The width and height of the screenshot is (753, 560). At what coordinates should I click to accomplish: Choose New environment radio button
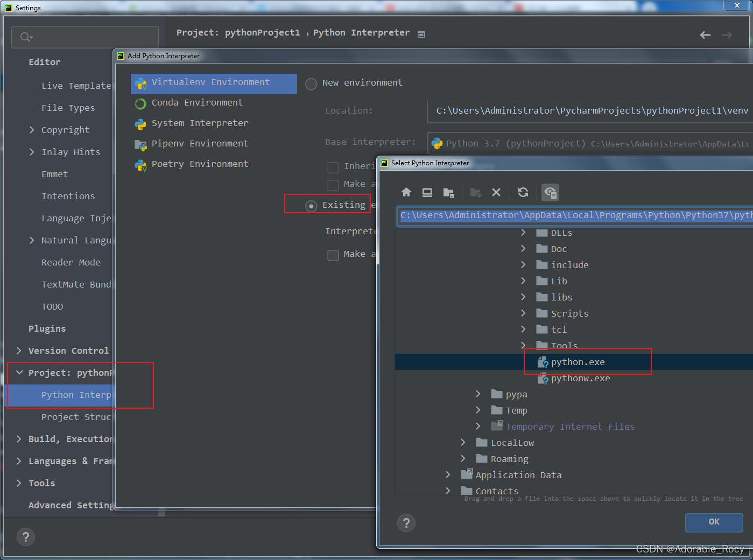311,84
